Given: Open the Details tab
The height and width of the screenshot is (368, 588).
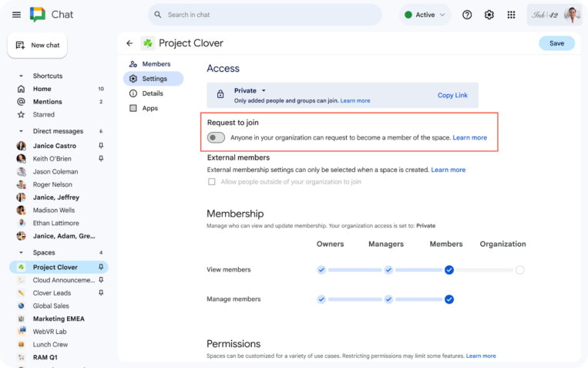Looking at the screenshot, I should 146,93.
